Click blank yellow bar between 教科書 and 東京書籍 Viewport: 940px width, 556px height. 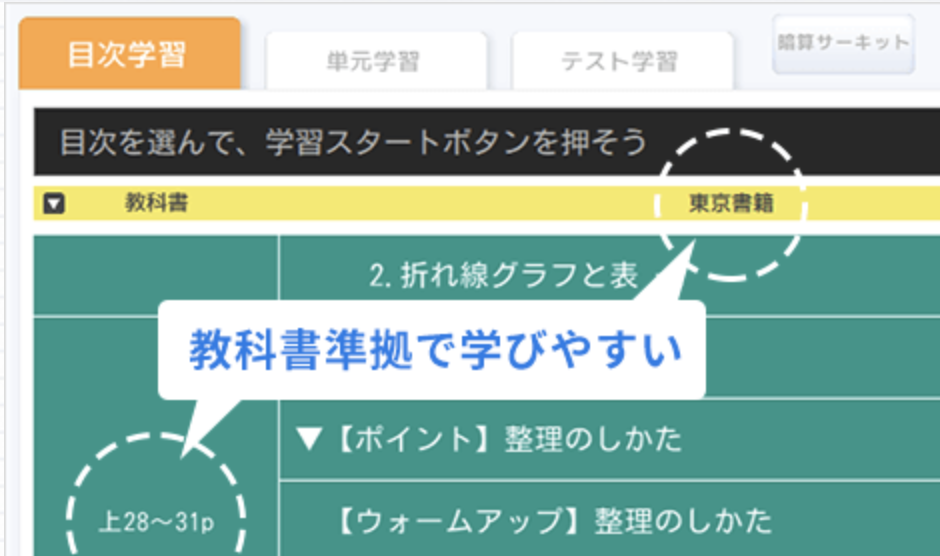(420, 204)
